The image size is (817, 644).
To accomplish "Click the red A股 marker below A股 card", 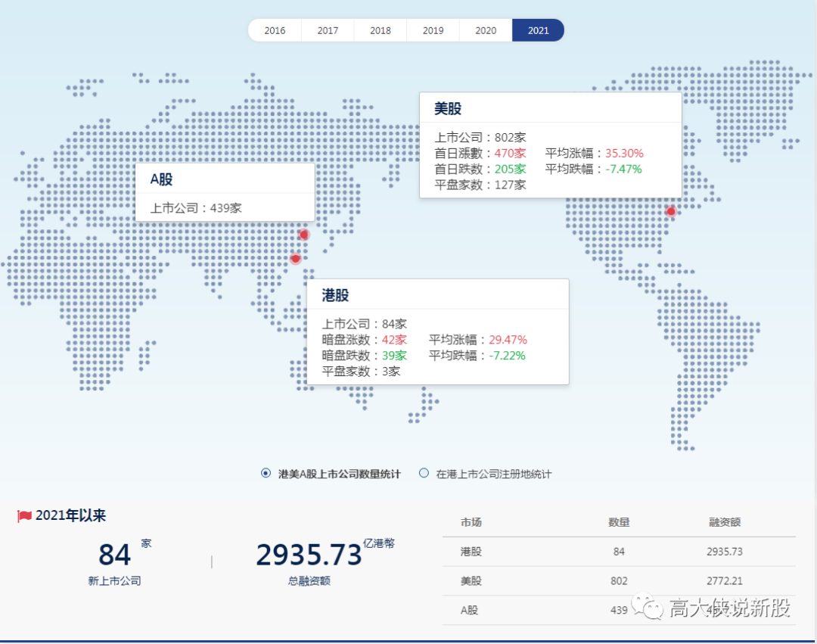I will (x=304, y=235).
